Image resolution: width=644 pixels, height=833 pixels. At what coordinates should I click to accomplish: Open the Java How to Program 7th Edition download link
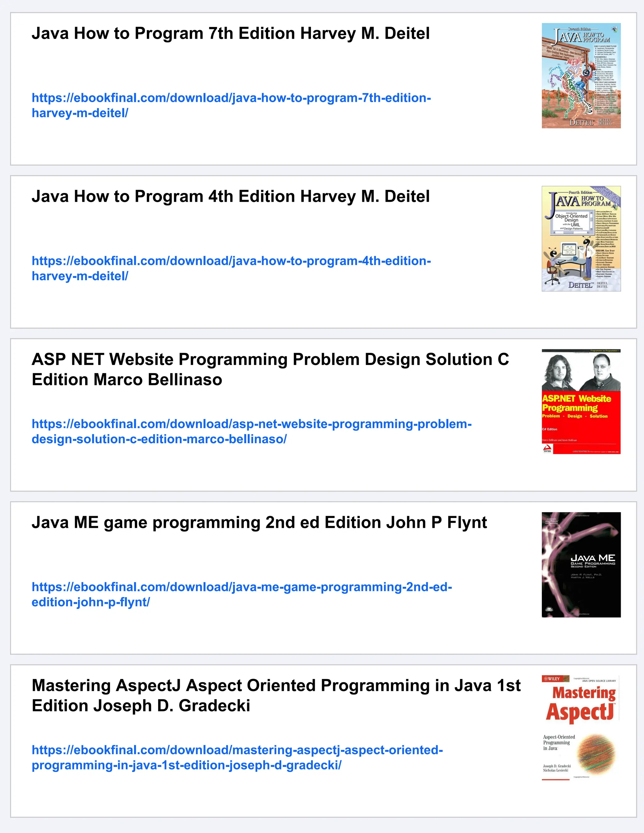231,105
